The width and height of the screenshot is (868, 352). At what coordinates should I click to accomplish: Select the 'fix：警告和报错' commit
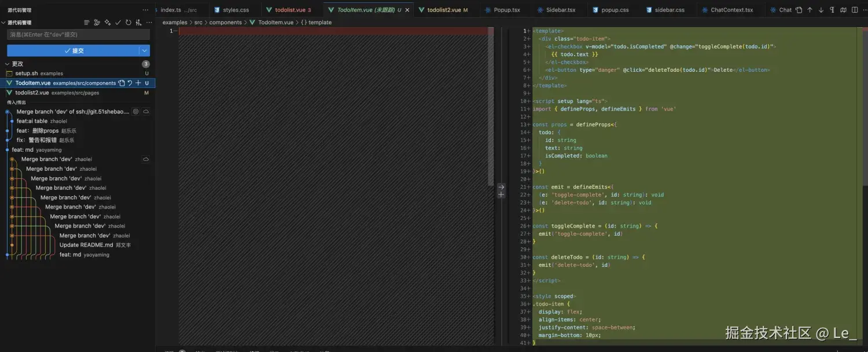(45, 140)
